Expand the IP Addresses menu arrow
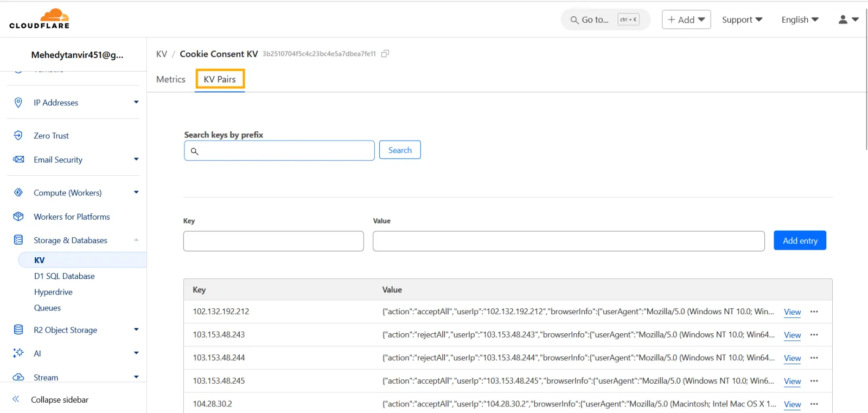The width and height of the screenshot is (868, 413). pyautogui.click(x=136, y=102)
